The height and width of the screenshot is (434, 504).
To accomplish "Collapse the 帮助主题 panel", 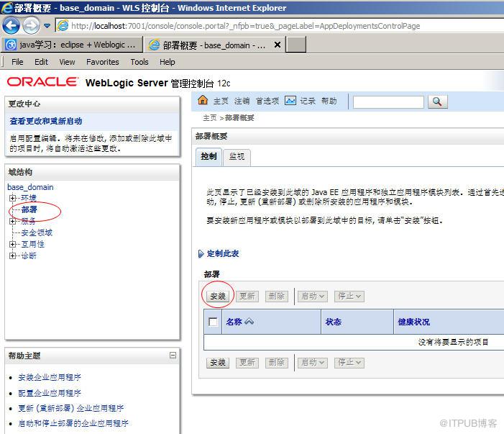I will coord(173,355).
